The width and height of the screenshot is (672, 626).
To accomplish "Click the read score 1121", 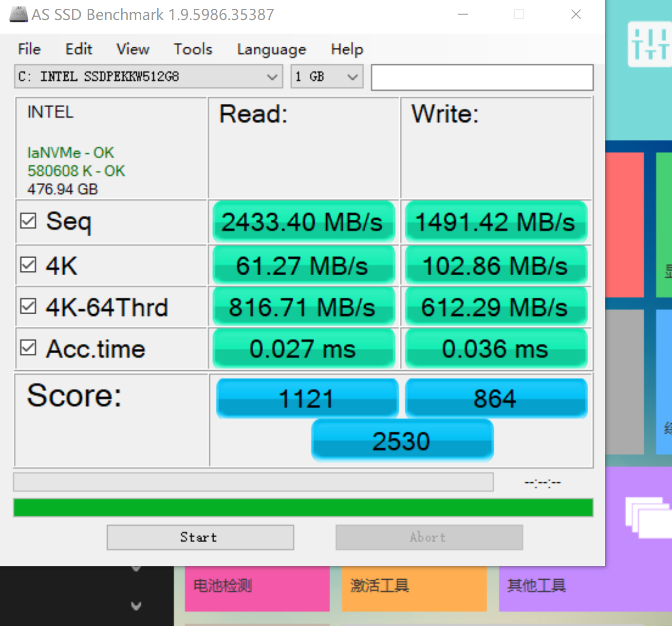I will [307, 398].
